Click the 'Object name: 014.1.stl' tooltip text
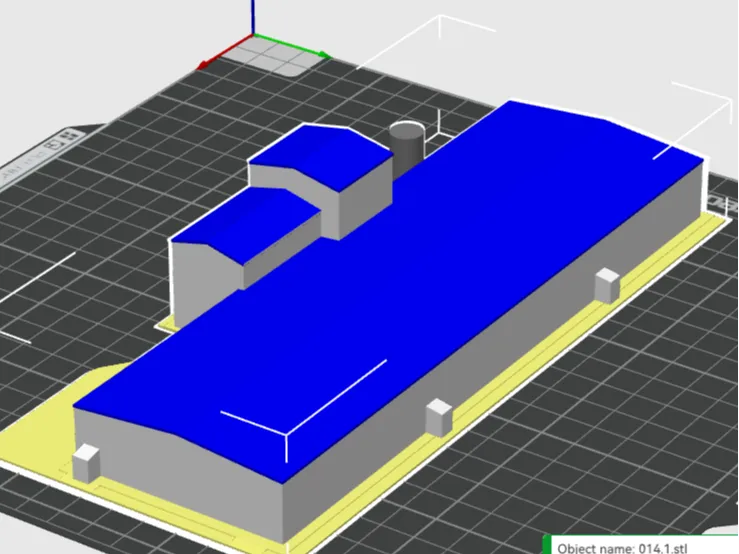Screen dimensions: 739x554 [622, 548]
